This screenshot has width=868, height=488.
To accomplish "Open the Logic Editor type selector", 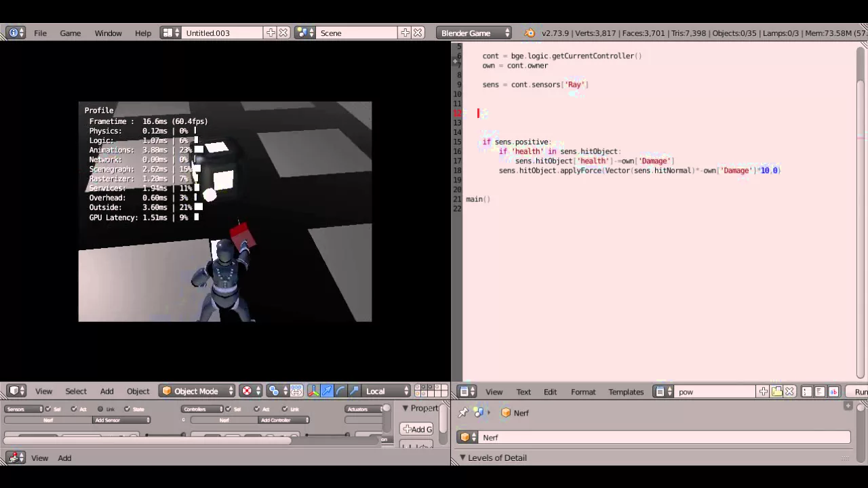I will (16, 457).
